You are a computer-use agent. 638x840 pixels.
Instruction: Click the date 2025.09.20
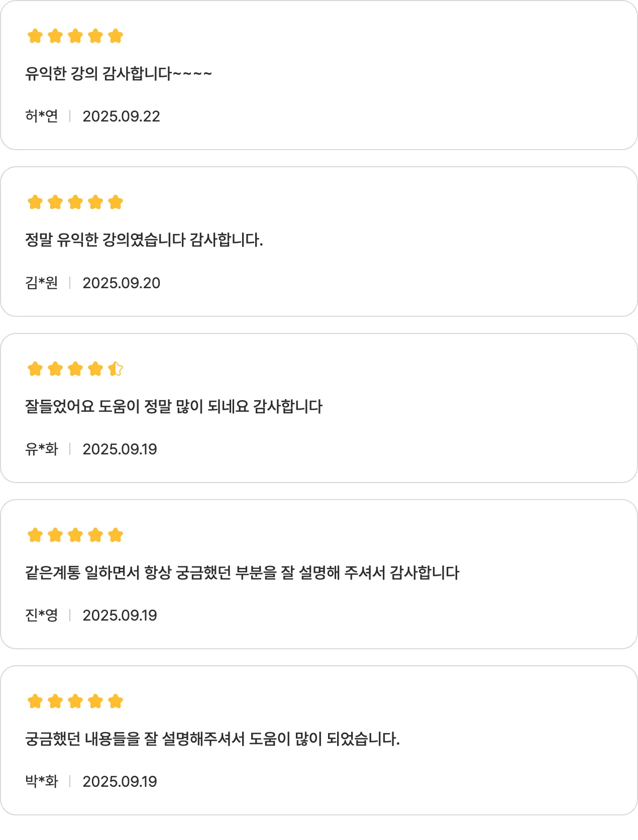coord(121,283)
